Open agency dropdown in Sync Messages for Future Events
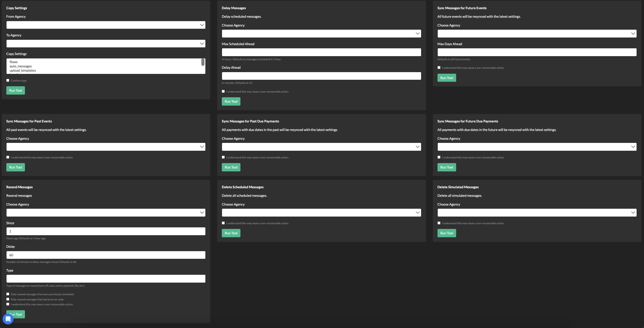 tap(537, 33)
